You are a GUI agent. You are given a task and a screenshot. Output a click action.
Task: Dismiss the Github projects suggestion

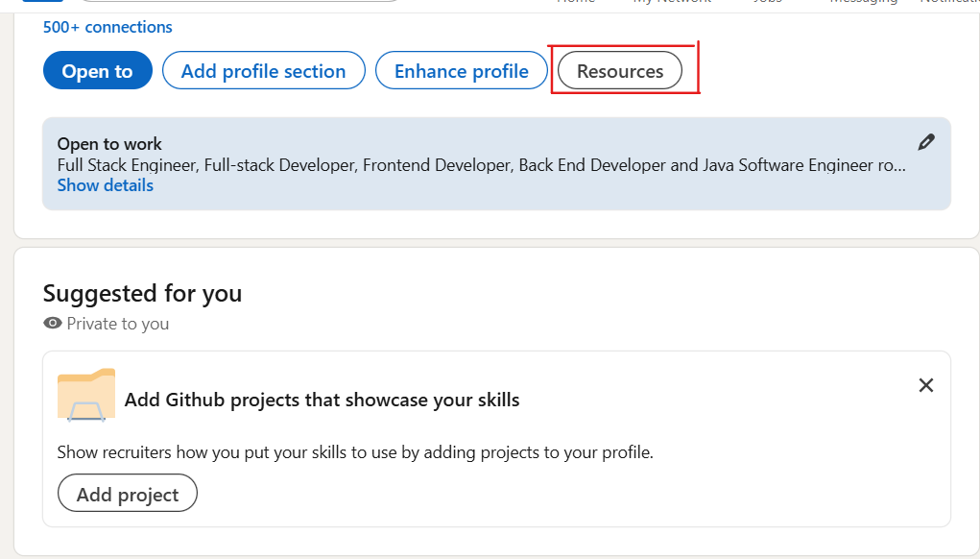pyautogui.click(x=925, y=384)
